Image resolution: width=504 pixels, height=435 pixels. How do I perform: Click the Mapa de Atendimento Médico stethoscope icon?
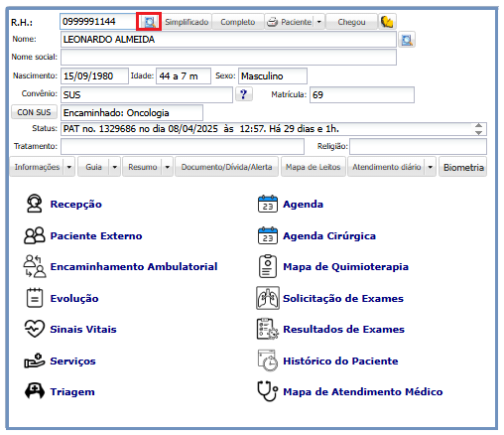point(268,391)
